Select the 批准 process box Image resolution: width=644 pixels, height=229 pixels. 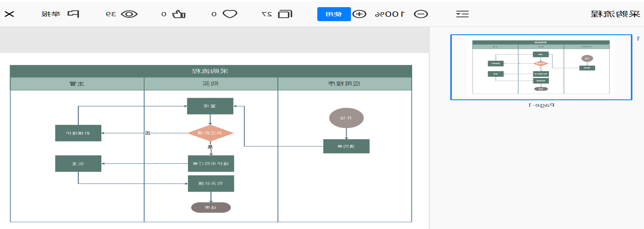[78, 164]
